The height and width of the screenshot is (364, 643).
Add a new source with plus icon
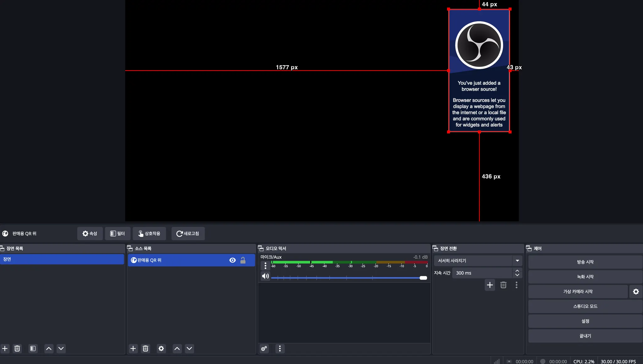coord(133,348)
